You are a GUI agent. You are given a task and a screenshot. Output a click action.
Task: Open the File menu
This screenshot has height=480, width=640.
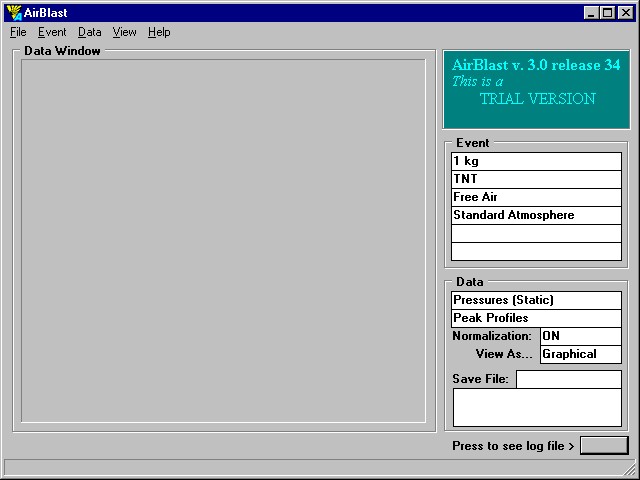(x=18, y=32)
